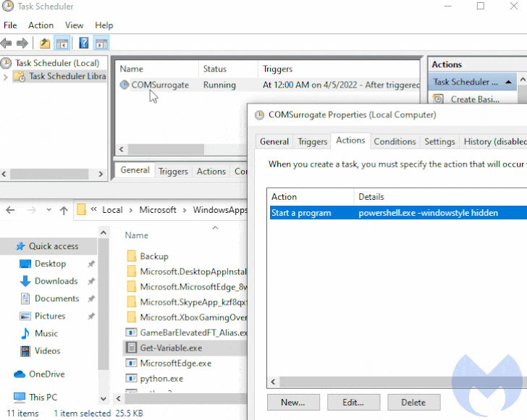Switch to the Conditions tab
The height and width of the screenshot is (420, 527).
pos(395,141)
